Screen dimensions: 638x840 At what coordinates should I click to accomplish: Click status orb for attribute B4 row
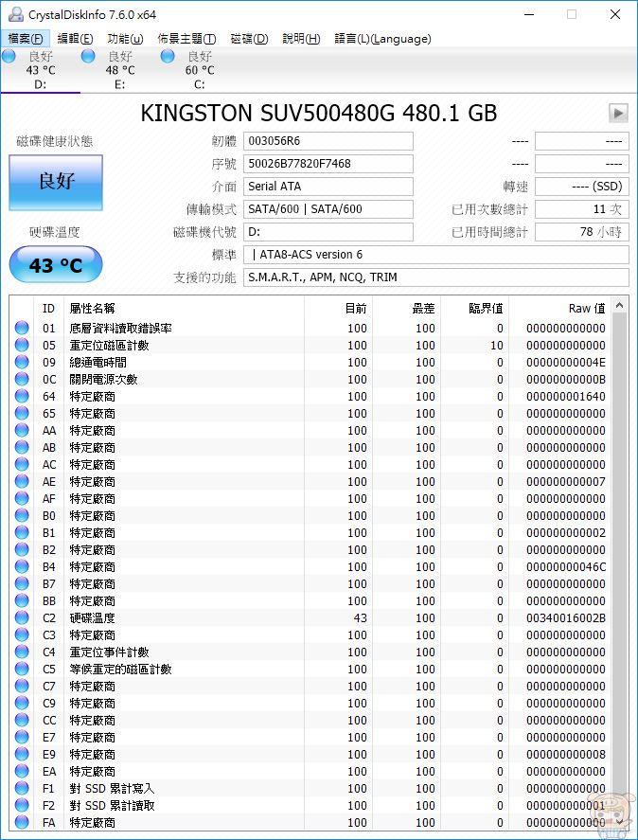pyautogui.click(x=22, y=566)
